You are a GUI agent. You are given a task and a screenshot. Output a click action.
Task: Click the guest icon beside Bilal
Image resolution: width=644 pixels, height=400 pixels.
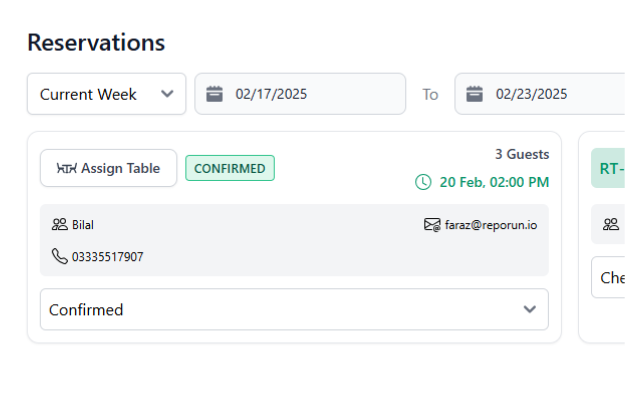(x=60, y=225)
